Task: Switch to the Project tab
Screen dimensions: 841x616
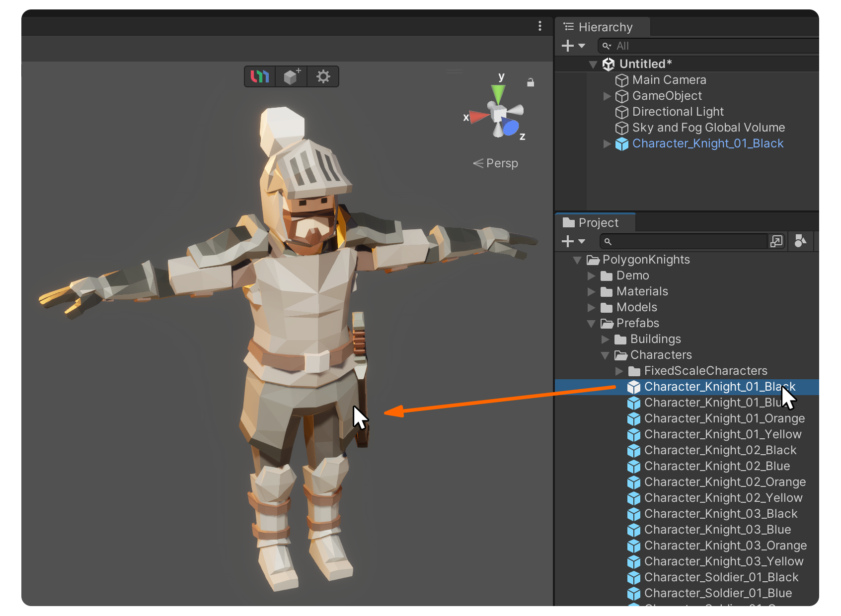Action: [x=591, y=223]
